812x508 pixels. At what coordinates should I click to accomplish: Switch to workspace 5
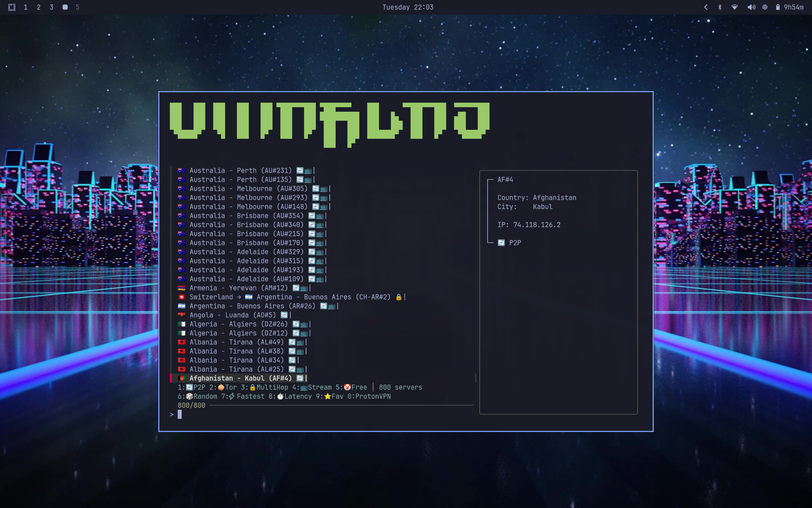[x=77, y=7]
